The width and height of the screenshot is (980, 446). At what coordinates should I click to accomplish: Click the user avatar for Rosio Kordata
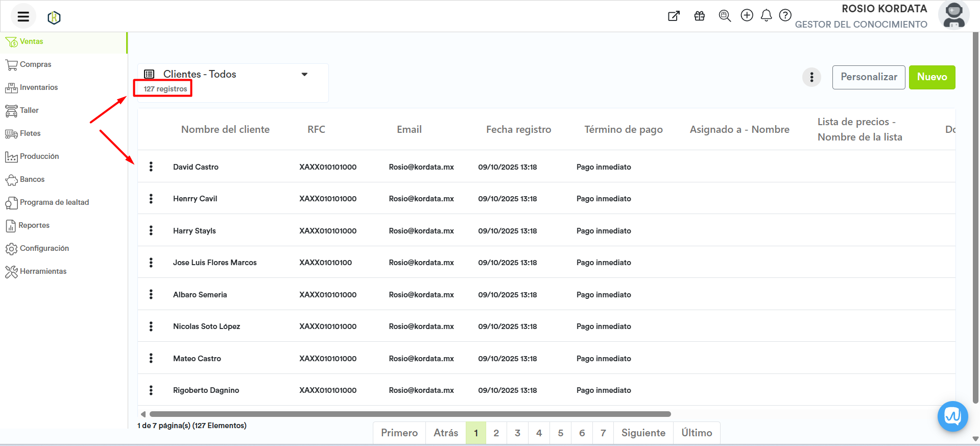coord(953,15)
